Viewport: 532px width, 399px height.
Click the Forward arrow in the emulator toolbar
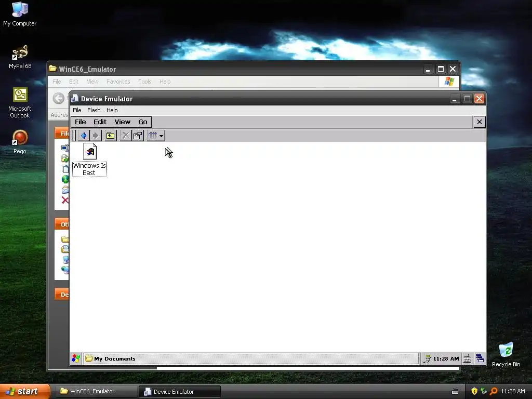click(96, 136)
